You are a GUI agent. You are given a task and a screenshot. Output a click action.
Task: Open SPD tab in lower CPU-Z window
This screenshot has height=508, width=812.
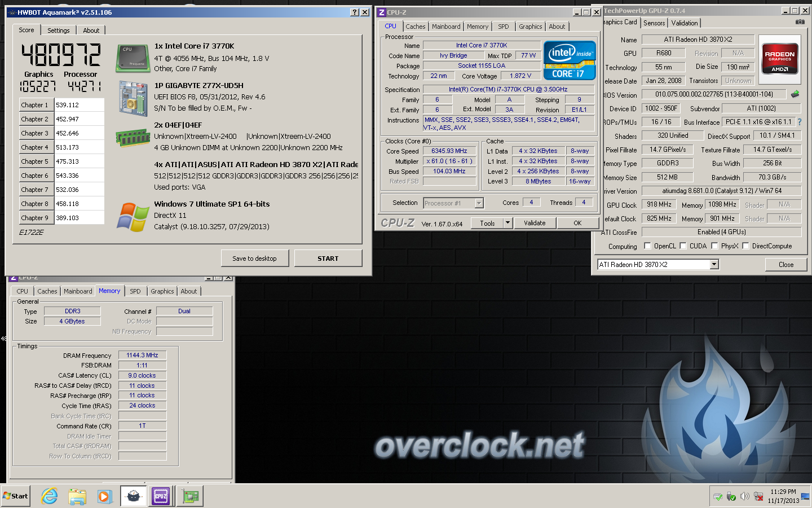coord(135,291)
